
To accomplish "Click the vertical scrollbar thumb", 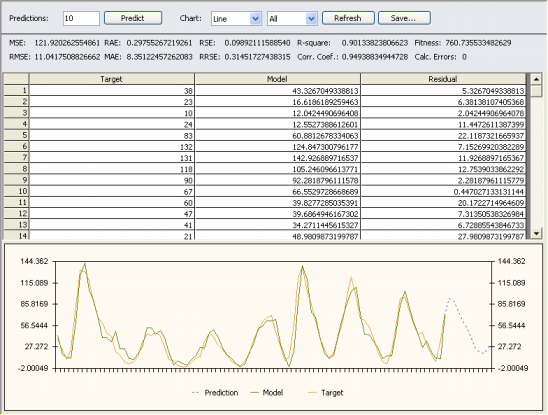I will click(x=536, y=92).
